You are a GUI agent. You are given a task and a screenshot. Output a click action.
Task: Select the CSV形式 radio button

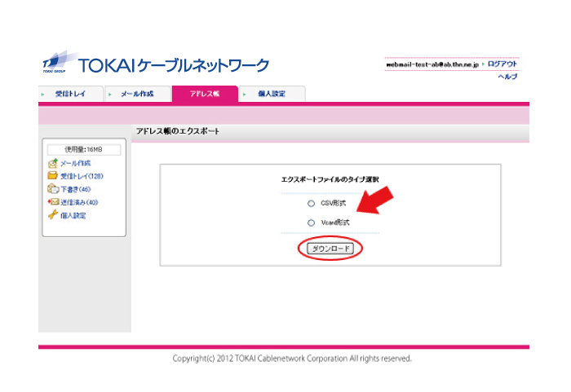point(311,203)
